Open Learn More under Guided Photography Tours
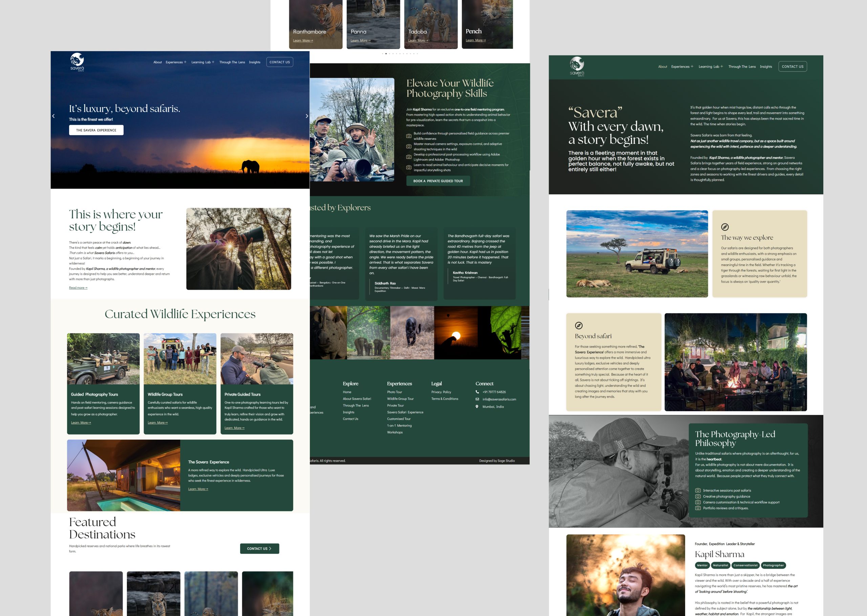867x616 pixels. tap(81, 422)
